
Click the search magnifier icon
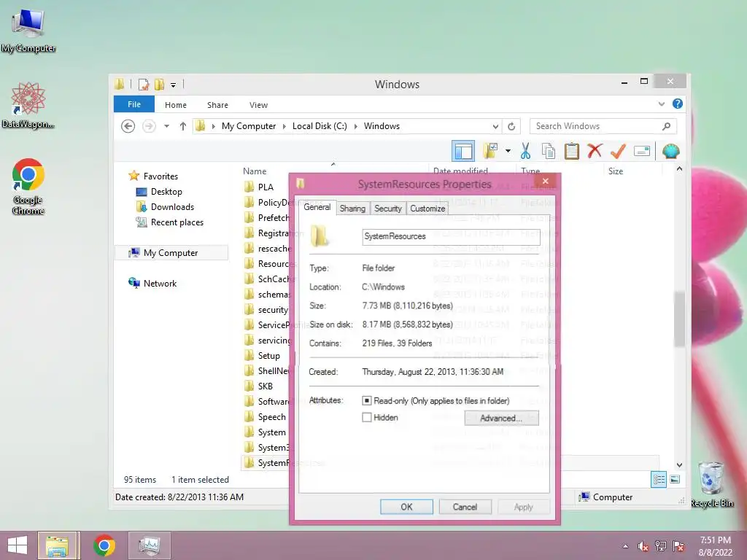point(667,126)
